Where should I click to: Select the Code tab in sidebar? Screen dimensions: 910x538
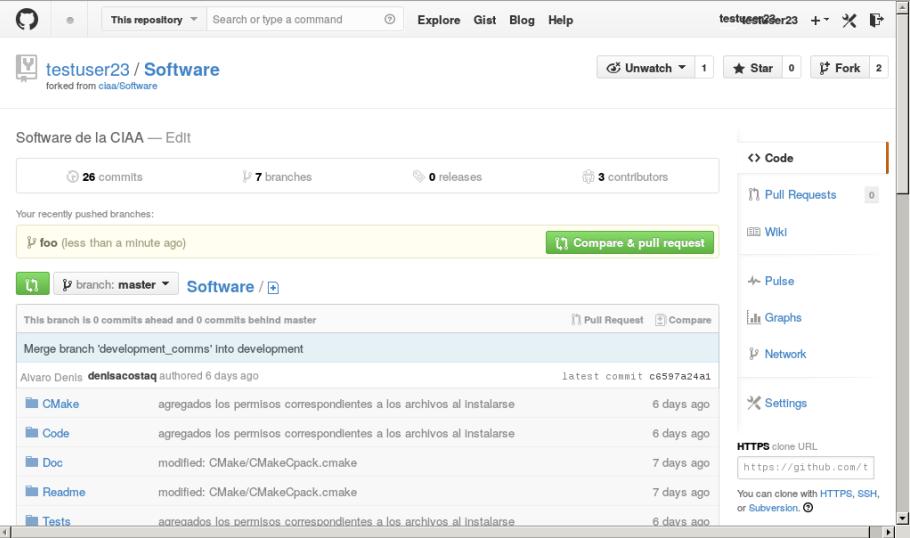[811, 158]
